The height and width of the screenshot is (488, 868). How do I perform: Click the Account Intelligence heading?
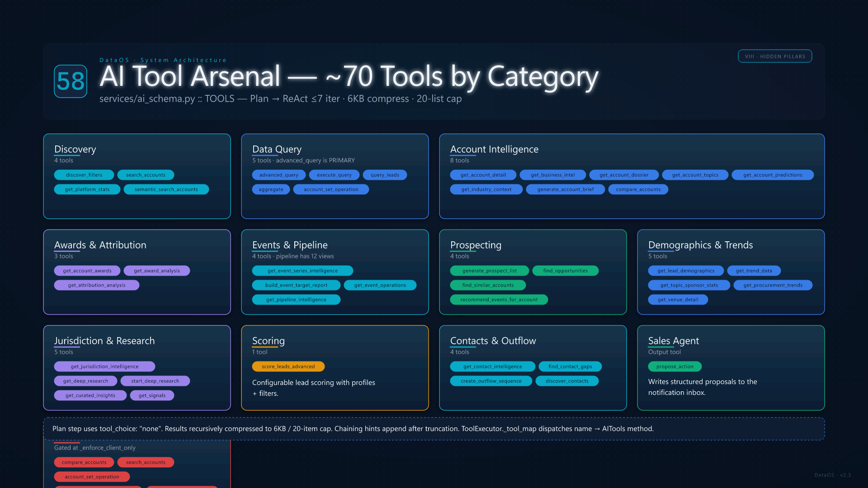pyautogui.click(x=494, y=149)
